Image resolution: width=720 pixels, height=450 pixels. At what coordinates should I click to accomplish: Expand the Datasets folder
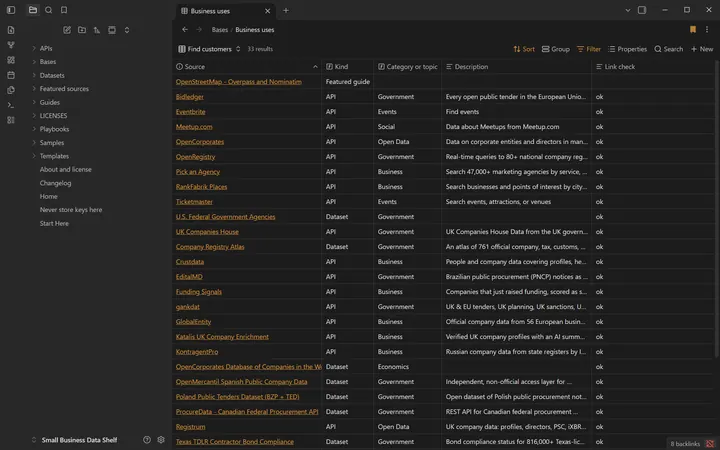click(x=34, y=75)
